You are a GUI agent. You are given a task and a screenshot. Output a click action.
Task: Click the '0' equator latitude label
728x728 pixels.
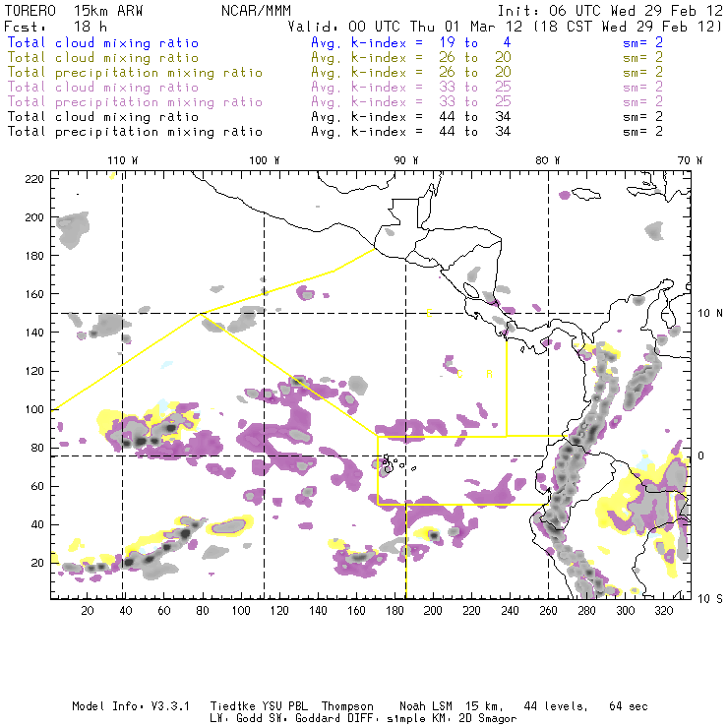pyautogui.click(x=701, y=455)
